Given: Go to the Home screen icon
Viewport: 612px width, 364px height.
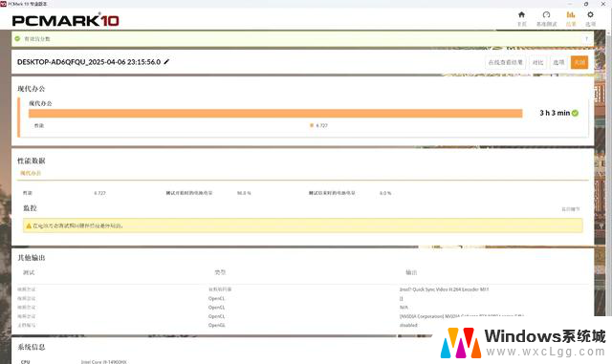Looking at the screenshot, I should [521, 15].
